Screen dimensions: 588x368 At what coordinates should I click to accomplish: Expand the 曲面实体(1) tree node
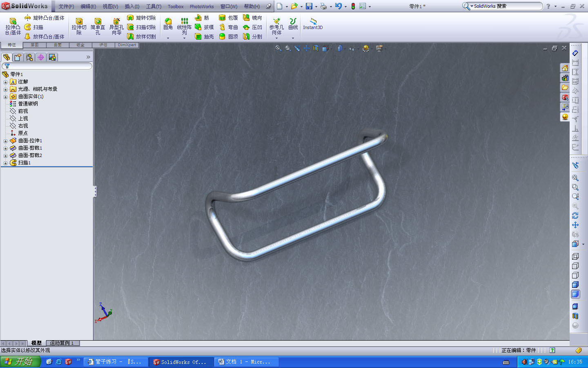tap(5, 96)
